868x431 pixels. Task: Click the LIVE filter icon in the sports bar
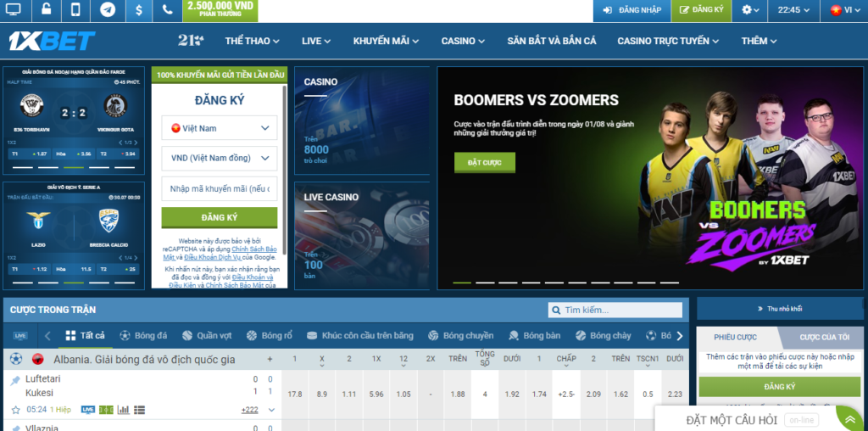20,336
